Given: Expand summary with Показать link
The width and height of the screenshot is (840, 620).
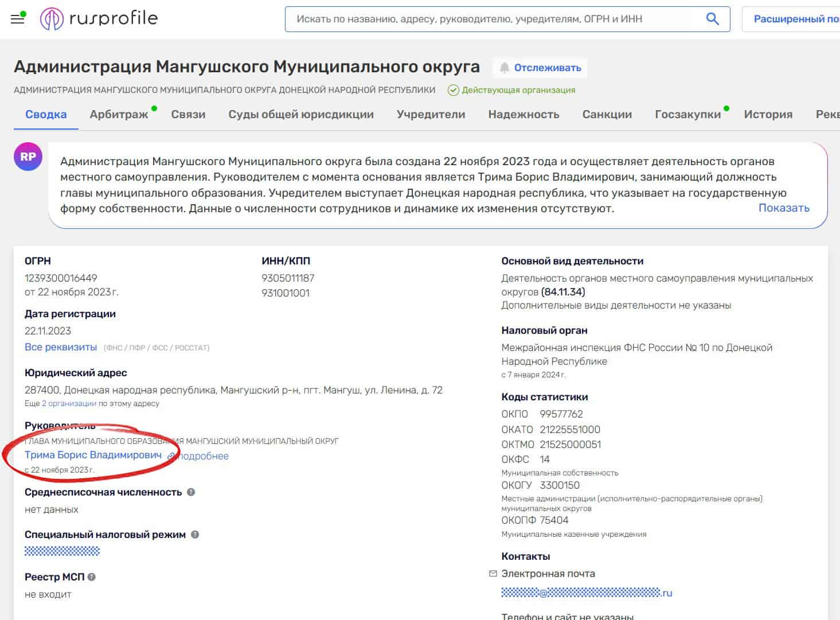Looking at the screenshot, I should [784, 208].
